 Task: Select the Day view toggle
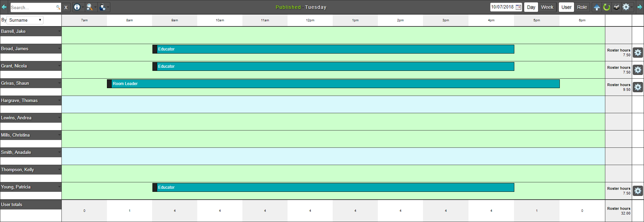pyautogui.click(x=531, y=7)
